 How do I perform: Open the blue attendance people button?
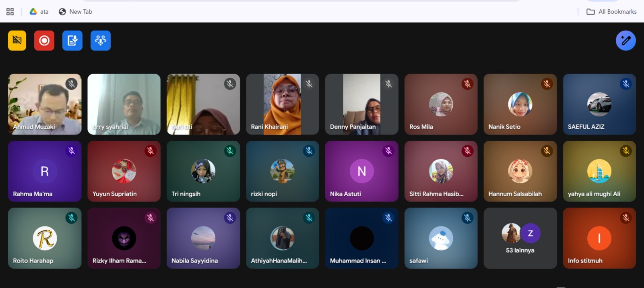(x=101, y=40)
